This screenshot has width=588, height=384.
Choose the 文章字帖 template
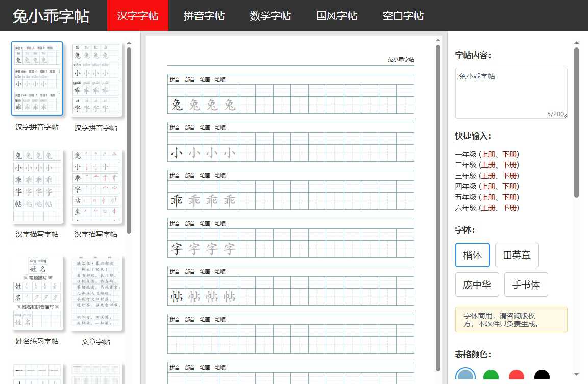96,292
